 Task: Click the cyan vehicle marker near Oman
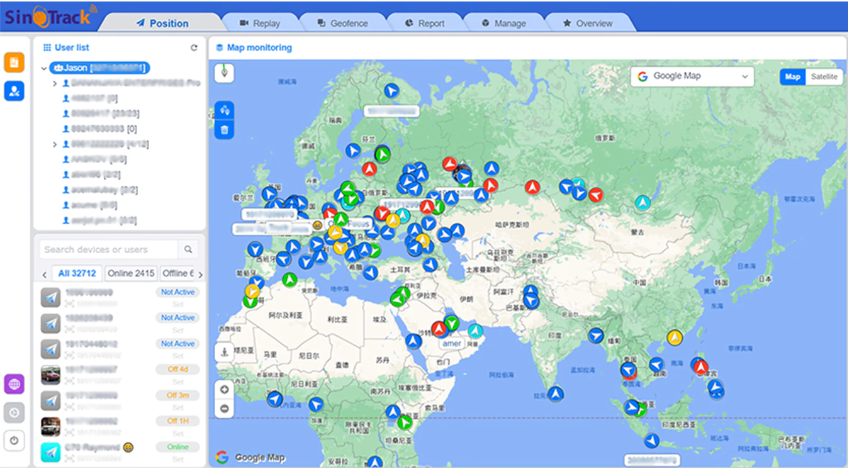coord(475,331)
